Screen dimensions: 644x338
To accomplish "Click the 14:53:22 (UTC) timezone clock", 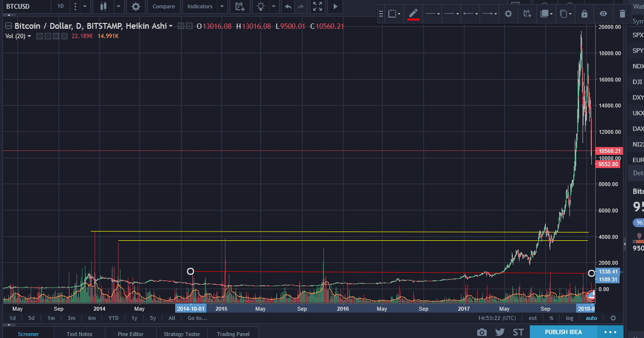I will pos(497,318).
